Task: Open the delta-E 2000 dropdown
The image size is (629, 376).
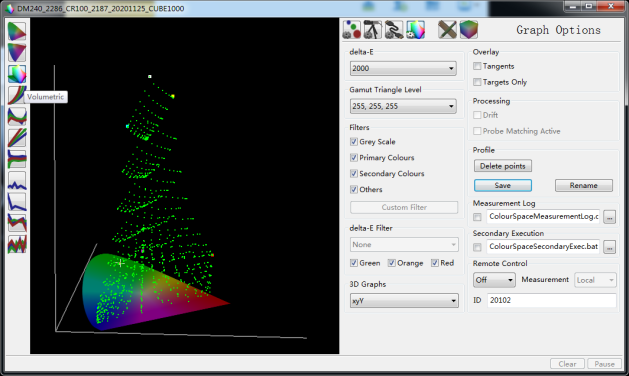Action: click(403, 68)
